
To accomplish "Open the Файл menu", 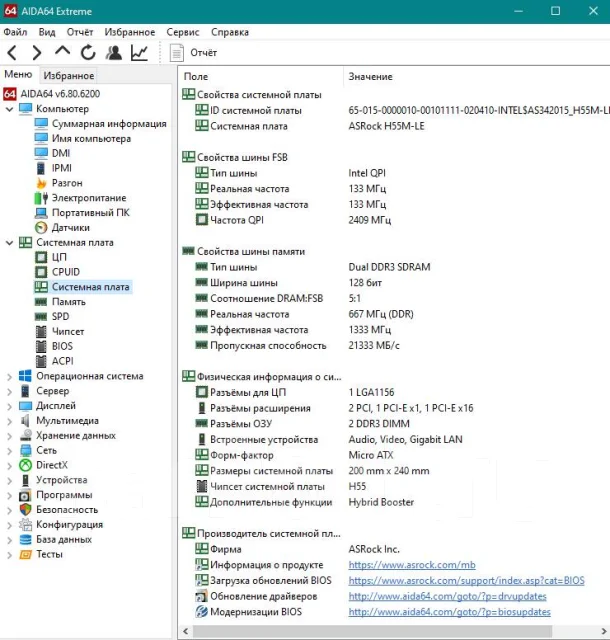I will click(x=15, y=32).
